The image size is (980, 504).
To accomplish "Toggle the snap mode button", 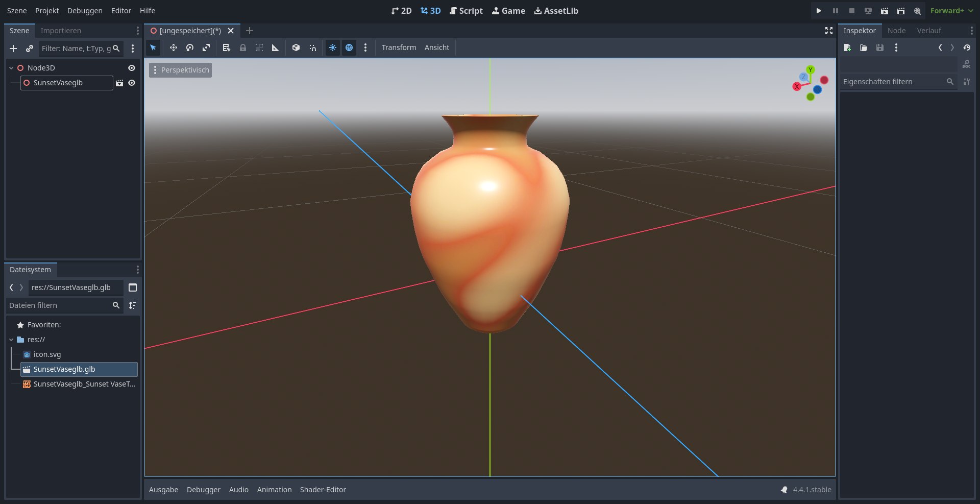I will tap(312, 47).
